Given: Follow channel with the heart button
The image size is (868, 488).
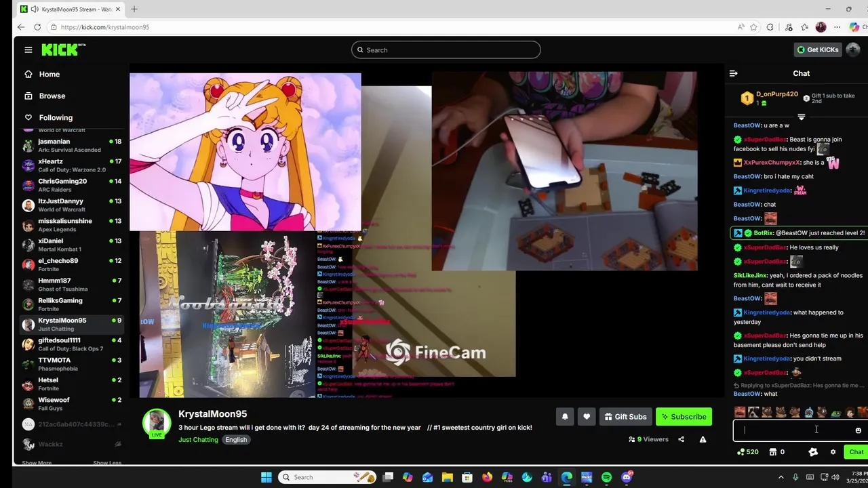Looking at the screenshot, I should [587, 417].
